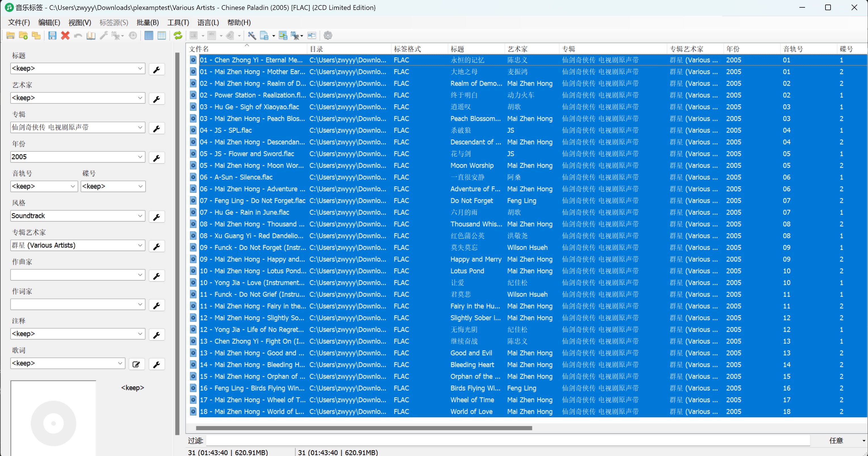Viewport: 868px width, 456px height.
Task: Click the horizontal scrollbar under the file list
Action: pos(364,428)
